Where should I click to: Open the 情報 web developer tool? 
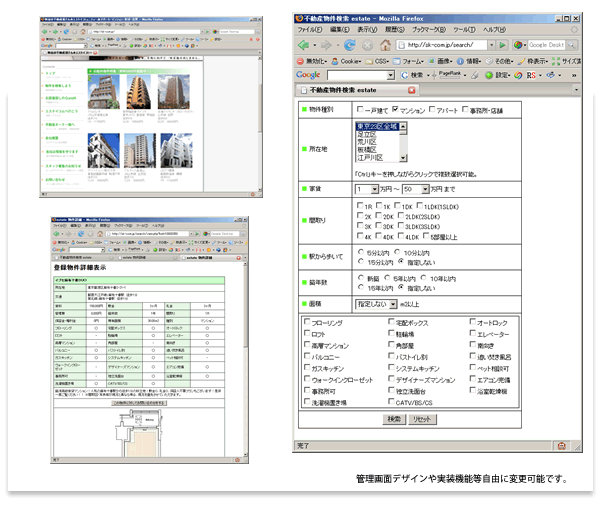click(x=468, y=61)
